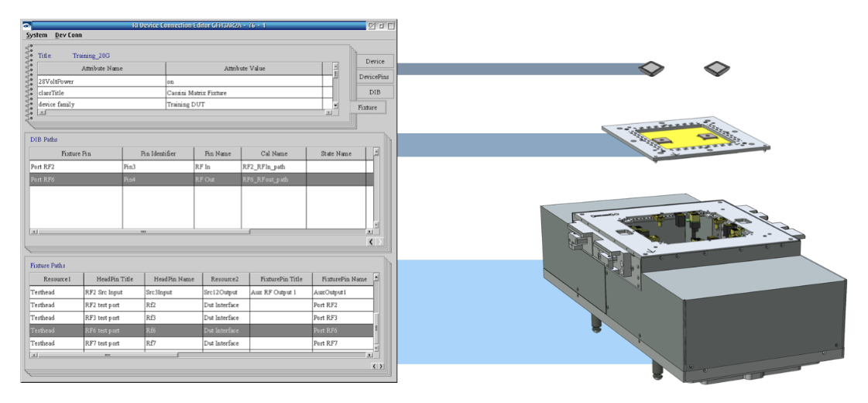Click the Resource1 column header
The width and height of the screenshot is (868, 403).
(57, 279)
